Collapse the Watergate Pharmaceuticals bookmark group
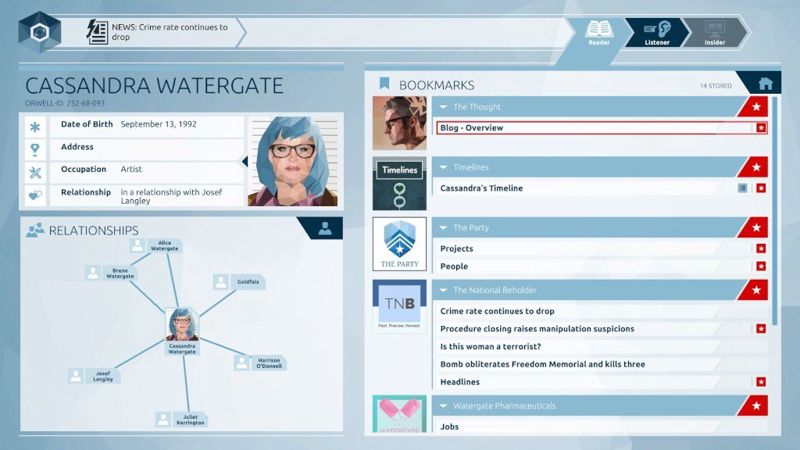Screen dimensions: 800x450 (443, 406)
